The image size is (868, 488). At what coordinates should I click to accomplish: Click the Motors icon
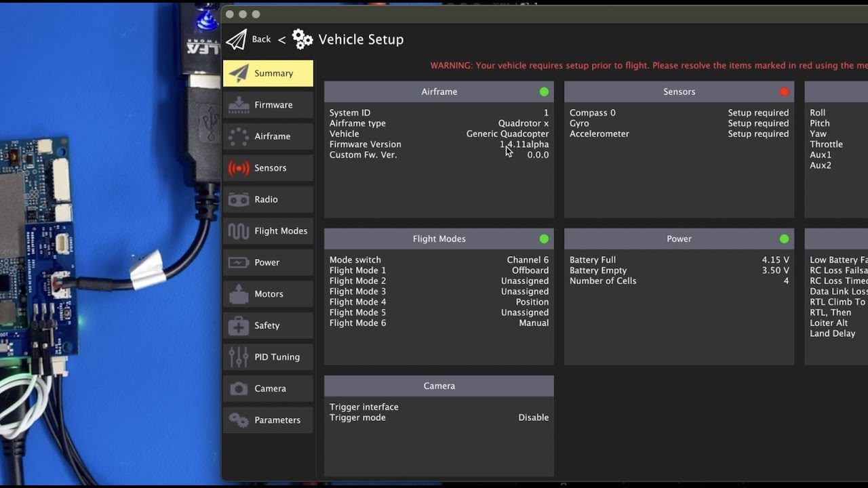tap(238, 294)
